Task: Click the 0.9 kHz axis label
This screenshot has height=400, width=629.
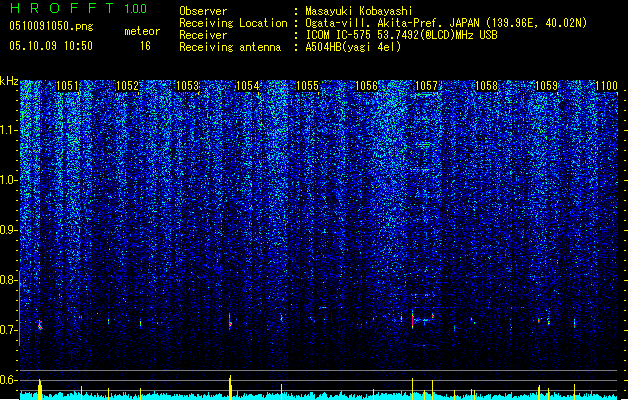Action: coord(8,230)
